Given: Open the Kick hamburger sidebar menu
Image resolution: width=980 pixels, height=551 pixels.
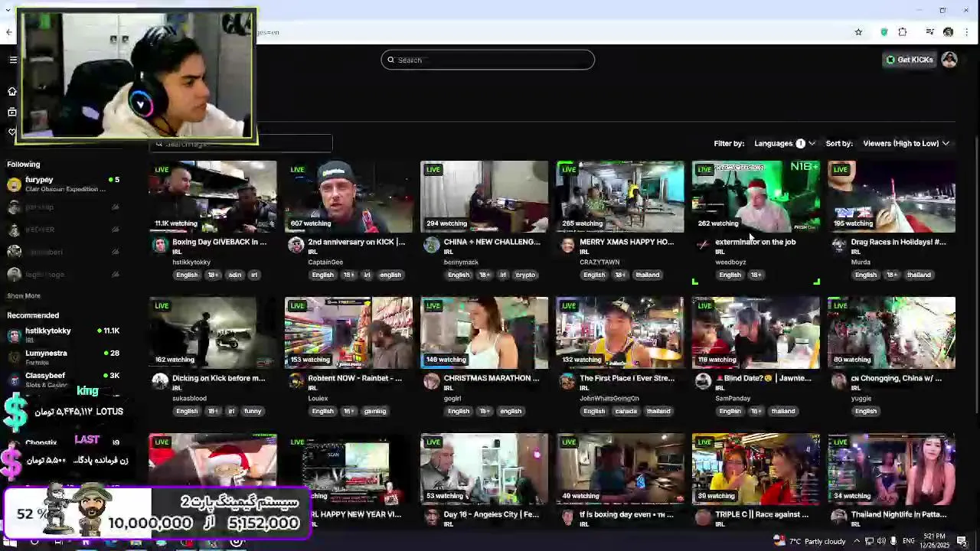Looking at the screenshot, I should pyautogui.click(x=13, y=60).
